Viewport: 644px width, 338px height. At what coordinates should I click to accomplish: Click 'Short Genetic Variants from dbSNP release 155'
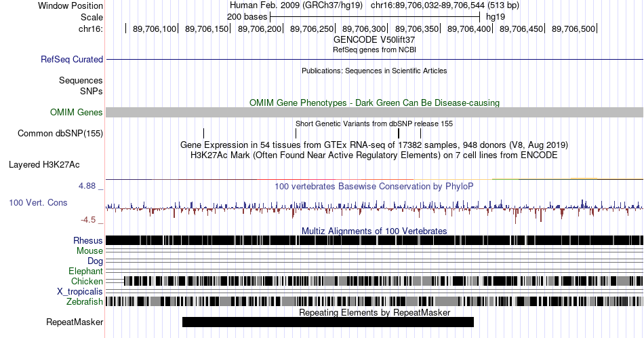[x=374, y=124]
